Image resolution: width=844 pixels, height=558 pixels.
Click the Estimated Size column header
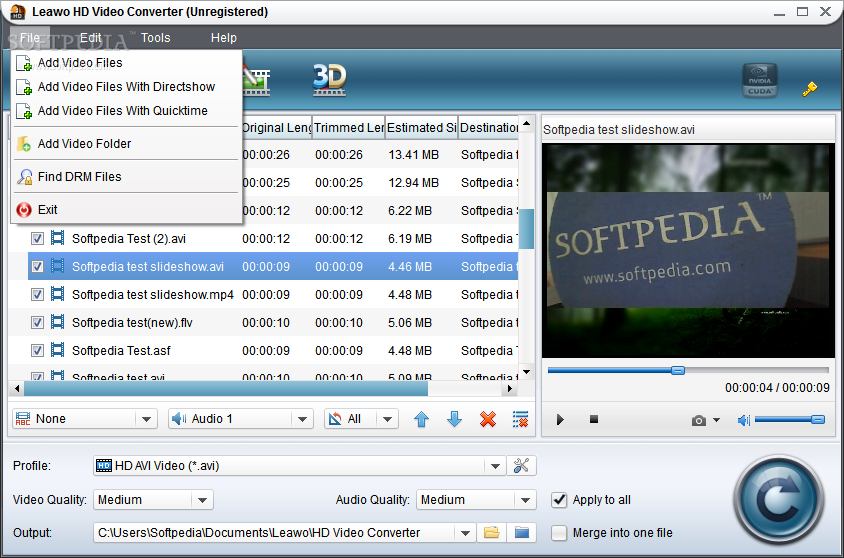[x=421, y=128]
